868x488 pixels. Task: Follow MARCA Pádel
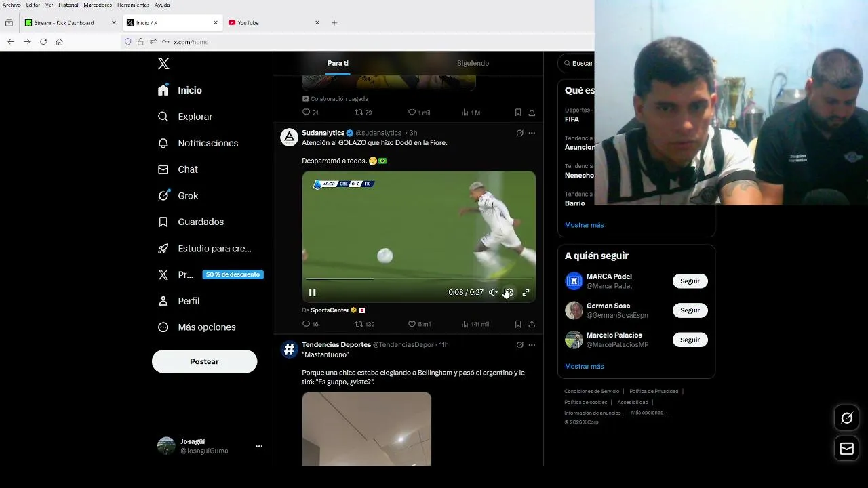(690, 281)
